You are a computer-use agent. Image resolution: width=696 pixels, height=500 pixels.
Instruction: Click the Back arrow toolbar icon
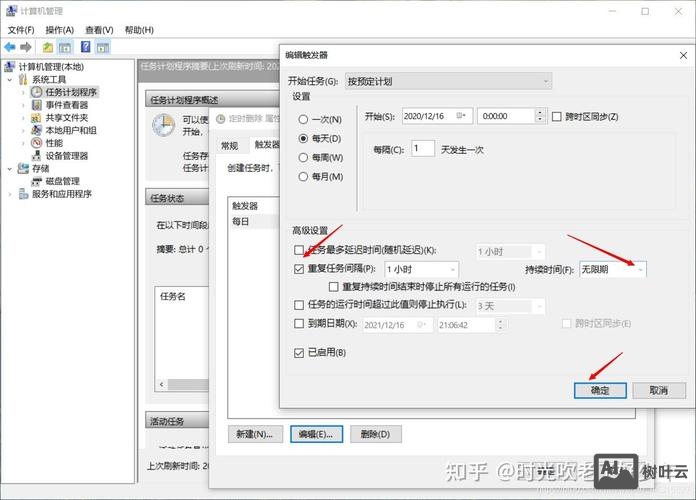pos(10,47)
